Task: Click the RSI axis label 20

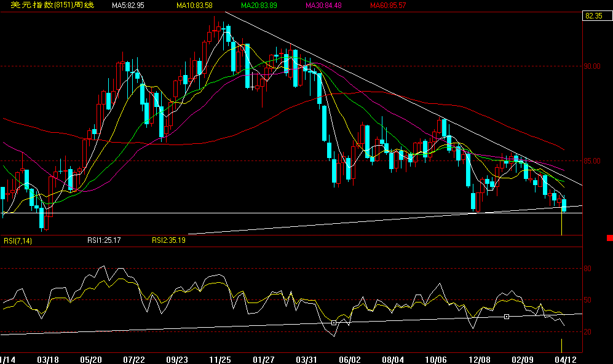Action: pyautogui.click(x=588, y=332)
